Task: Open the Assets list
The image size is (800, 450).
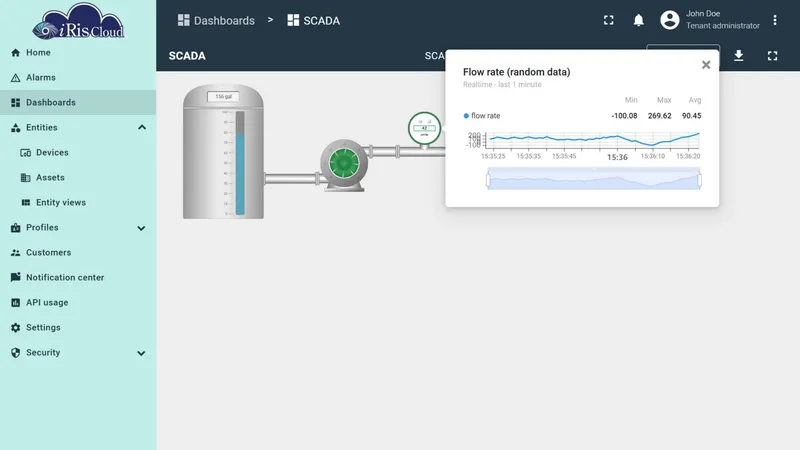Action: coord(78,178)
